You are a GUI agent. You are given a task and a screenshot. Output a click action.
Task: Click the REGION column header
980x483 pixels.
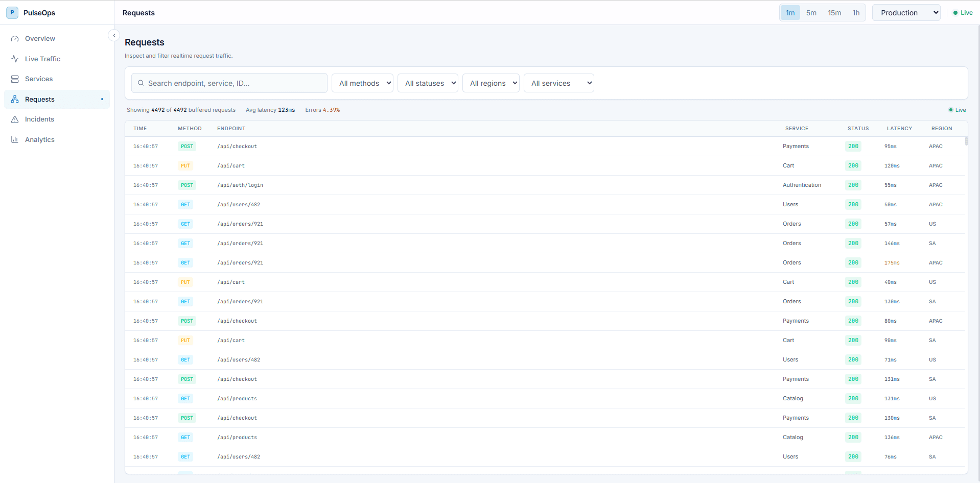tap(942, 129)
